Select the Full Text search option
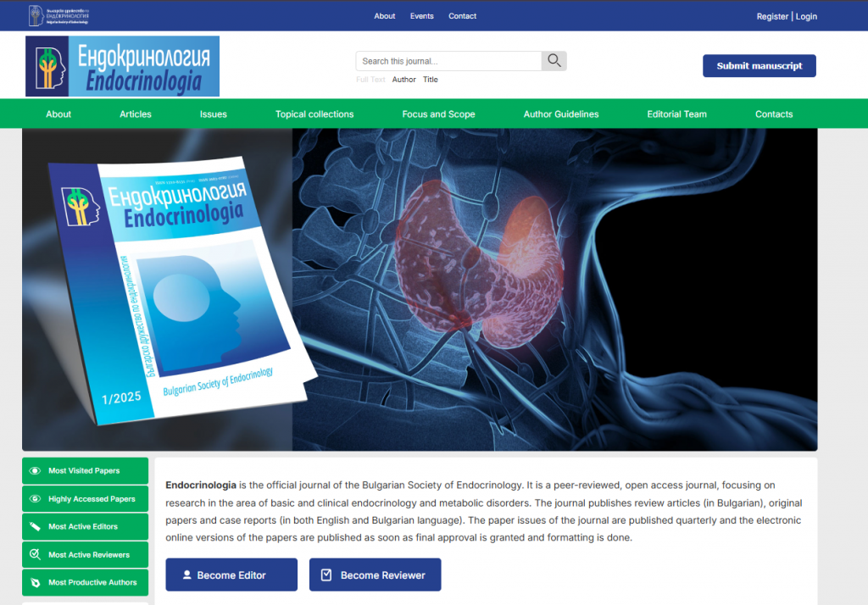 pos(370,80)
